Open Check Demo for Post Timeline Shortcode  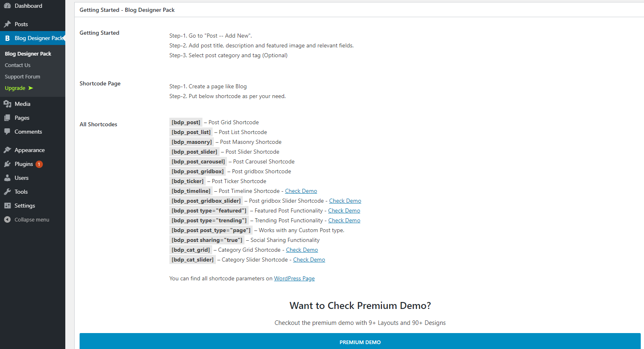[301, 191]
